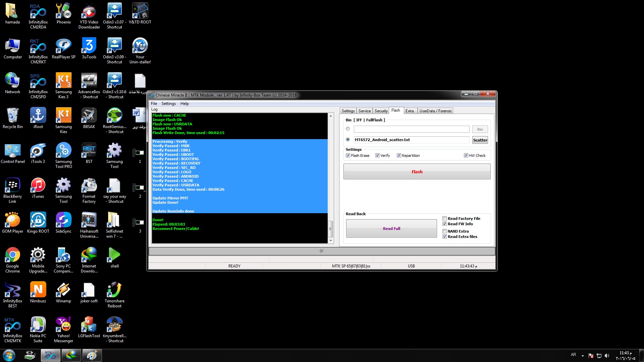Image resolution: width=644 pixels, height=362 pixels.
Task: Toggle the Repartition checkbox
Action: click(399, 156)
